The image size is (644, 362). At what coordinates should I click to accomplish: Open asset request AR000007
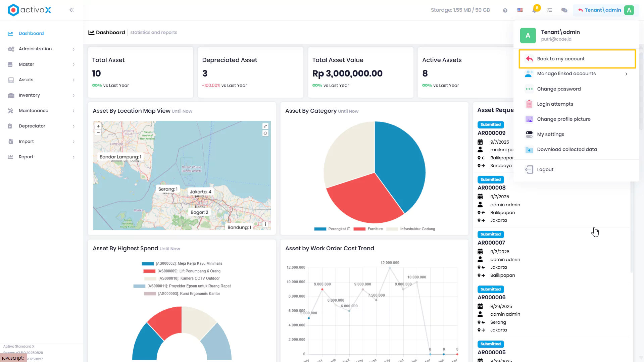491,243
